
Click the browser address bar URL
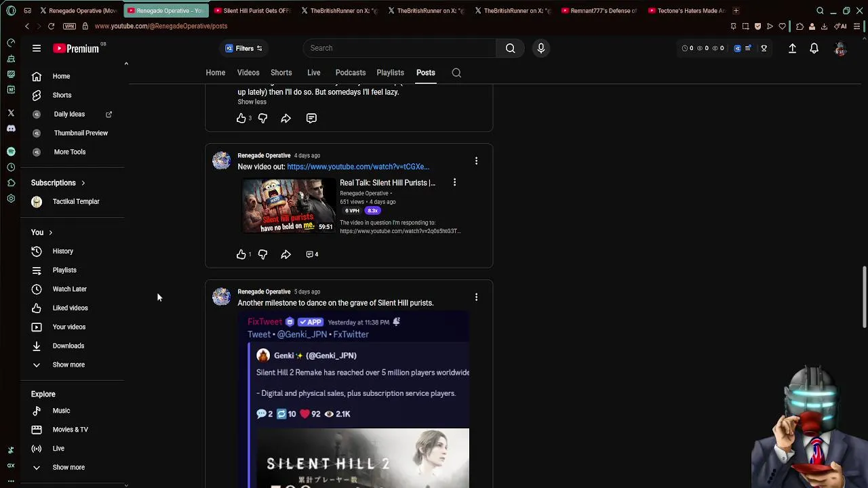[161, 26]
